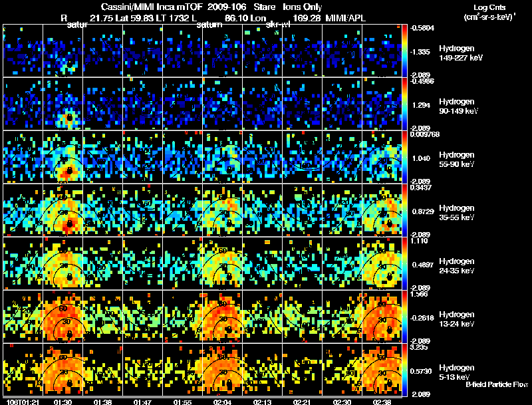The width and height of the screenshot is (532, 405).
Task: Select the Hydrogen 55-90 keV image at 01:30
Action: click(x=63, y=157)
